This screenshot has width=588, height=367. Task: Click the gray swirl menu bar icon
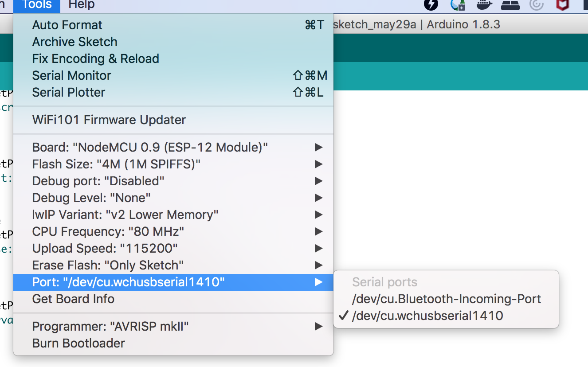point(537,5)
